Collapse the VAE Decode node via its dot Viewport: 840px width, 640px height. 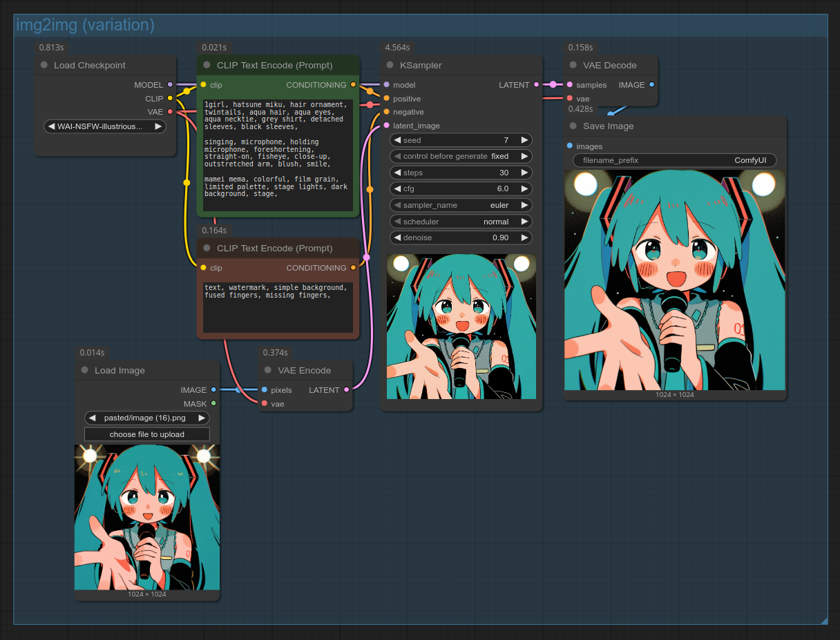coord(573,66)
